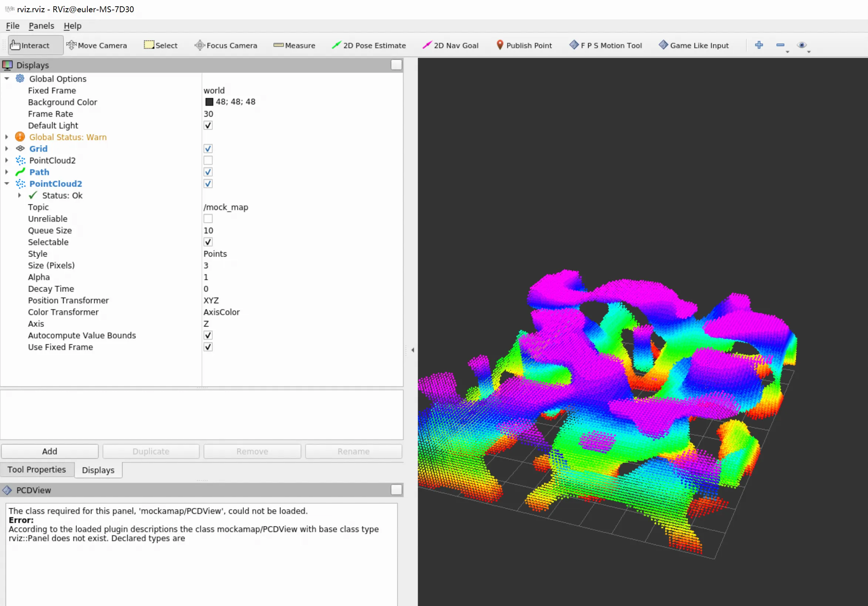The image size is (868, 606).
Task: Toggle the Path display checkbox
Action: (208, 172)
